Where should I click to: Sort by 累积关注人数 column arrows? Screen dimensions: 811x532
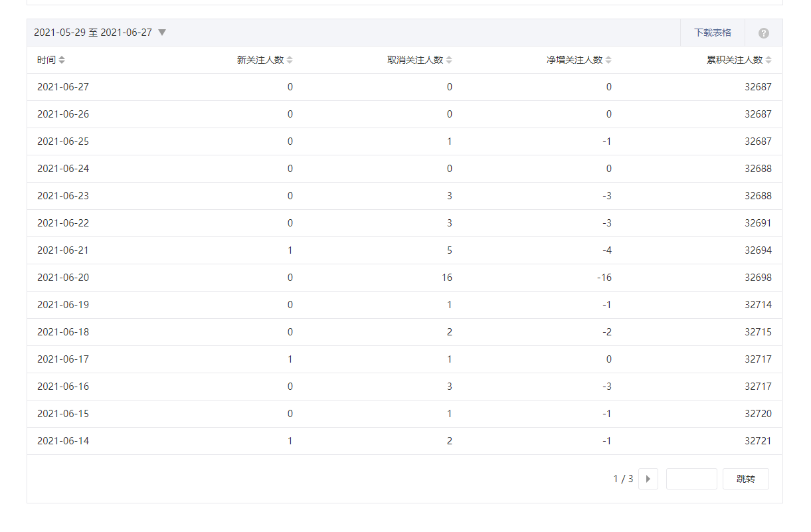click(x=768, y=60)
